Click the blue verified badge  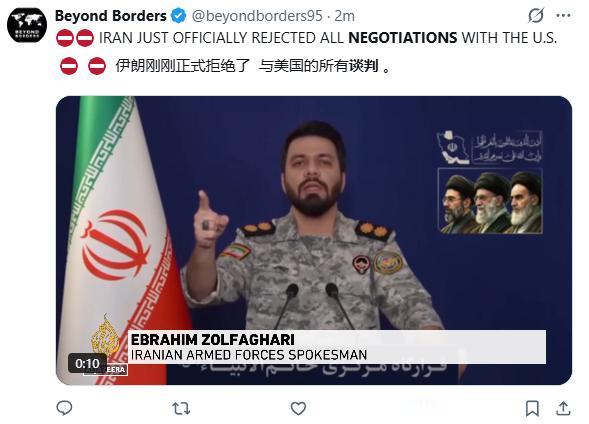178,16
